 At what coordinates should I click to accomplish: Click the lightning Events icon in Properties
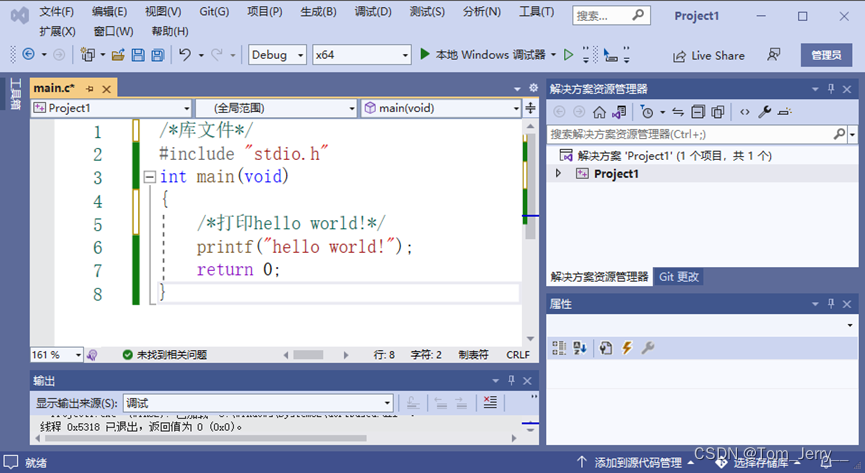pos(627,348)
